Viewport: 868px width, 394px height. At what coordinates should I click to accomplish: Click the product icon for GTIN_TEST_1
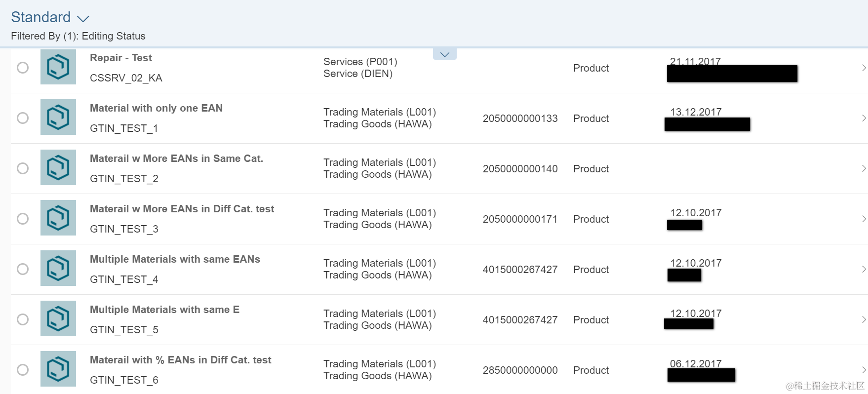[58, 117]
